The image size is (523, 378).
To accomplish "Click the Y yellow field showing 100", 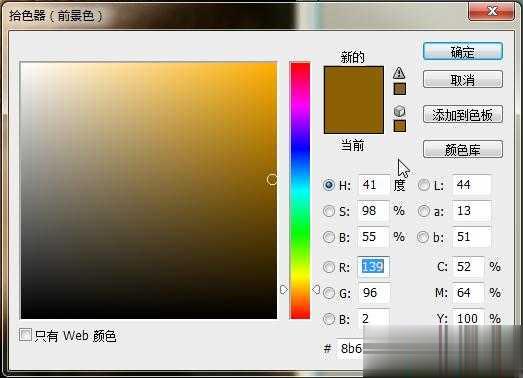I will (468, 318).
